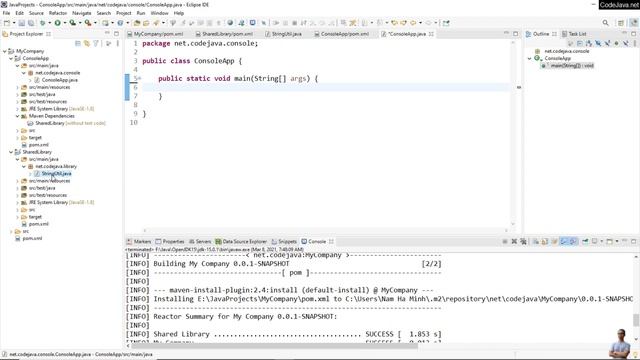Click the Open Type toolbar icon
Image resolution: width=640 pixels, height=360 pixels.
pyautogui.click(x=137, y=23)
